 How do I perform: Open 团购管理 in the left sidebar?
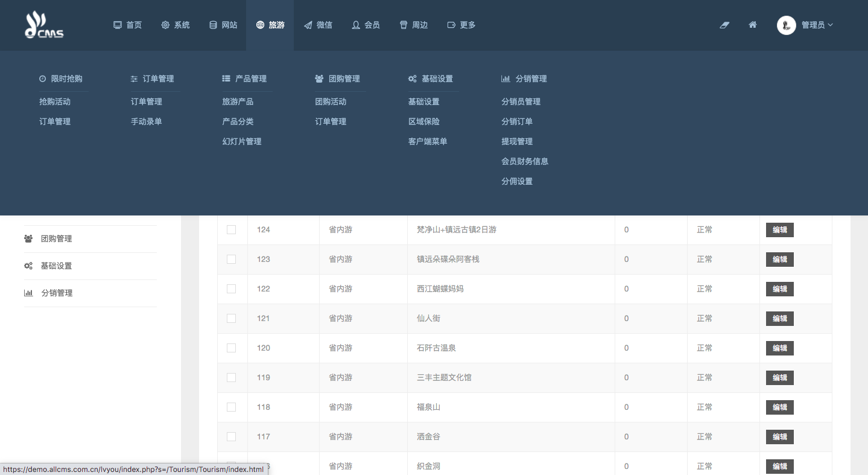point(56,238)
